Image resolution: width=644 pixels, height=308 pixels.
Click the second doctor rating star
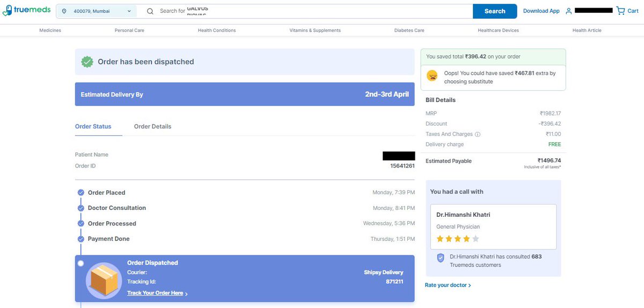pos(449,239)
